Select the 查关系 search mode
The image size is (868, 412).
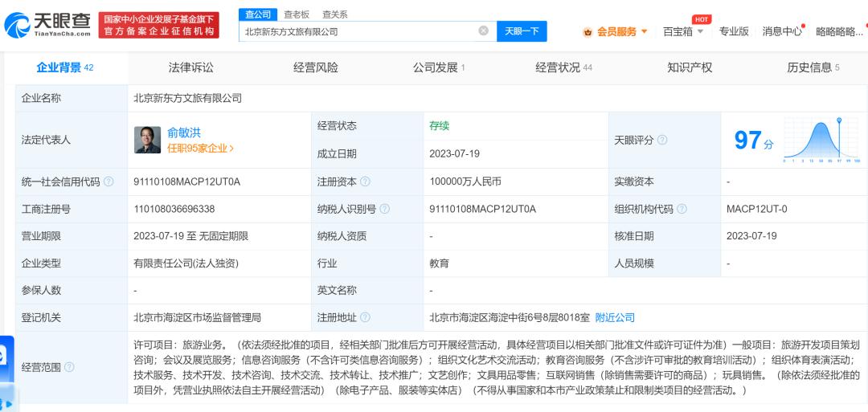[x=334, y=14]
